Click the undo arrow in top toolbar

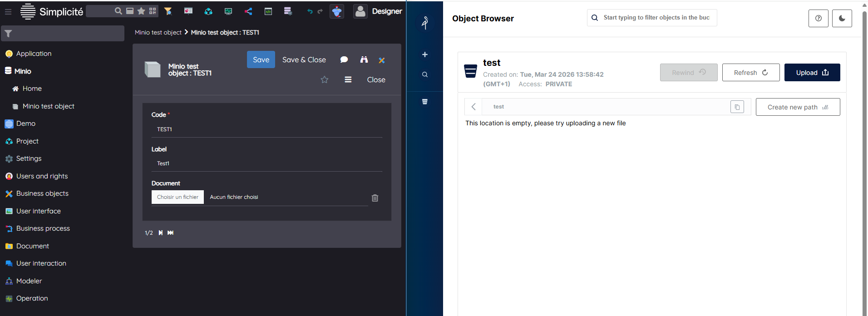310,12
